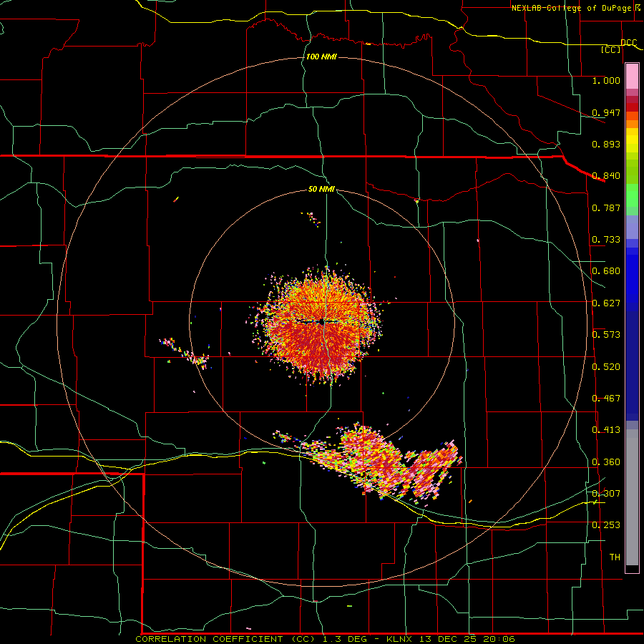Click the 0.947 color scale value

point(606,112)
